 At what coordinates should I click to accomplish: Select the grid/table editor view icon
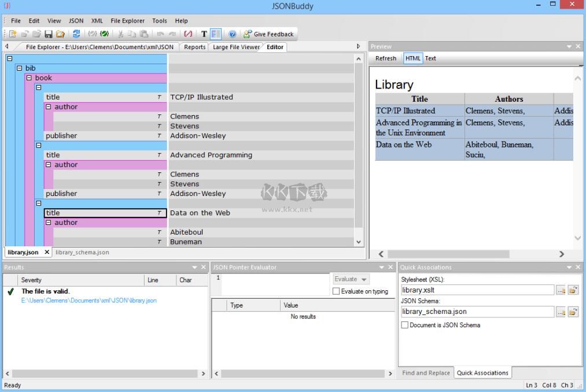point(215,34)
